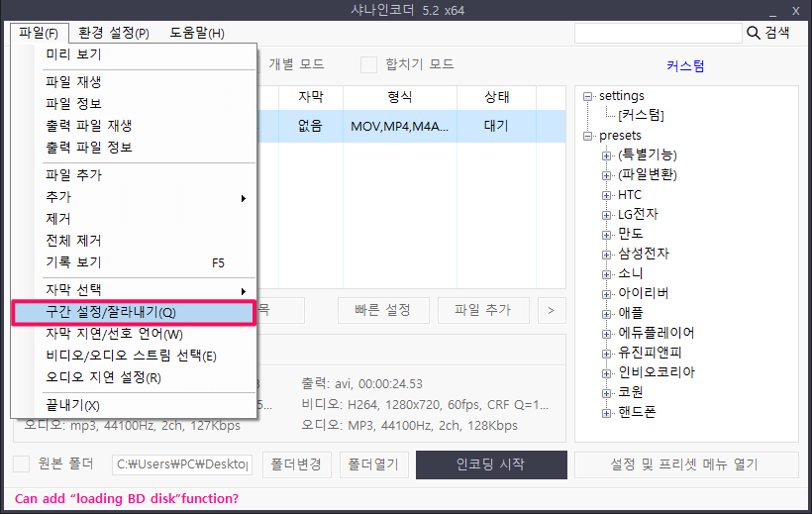Image resolution: width=812 pixels, height=514 pixels.
Task: Click the > arrow button
Action: 552,310
